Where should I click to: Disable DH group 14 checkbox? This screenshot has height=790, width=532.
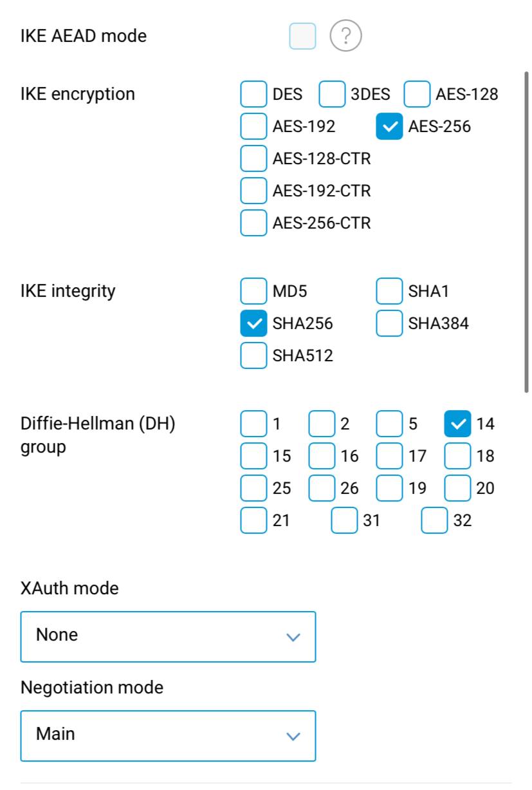pyautogui.click(x=457, y=424)
